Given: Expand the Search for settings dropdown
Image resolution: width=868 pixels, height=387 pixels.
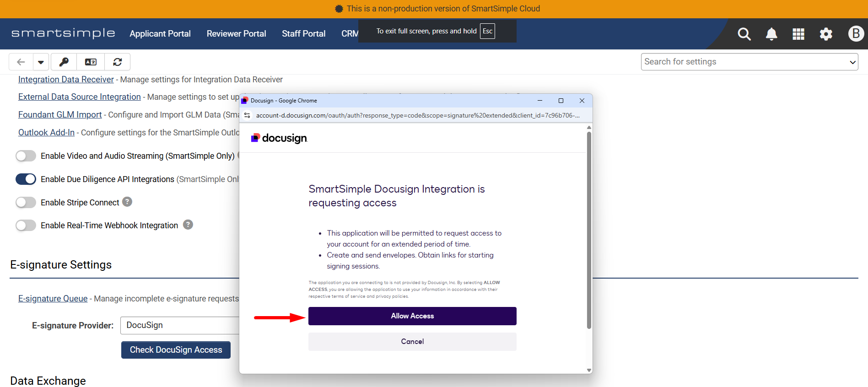Looking at the screenshot, I should pyautogui.click(x=749, y=62).
